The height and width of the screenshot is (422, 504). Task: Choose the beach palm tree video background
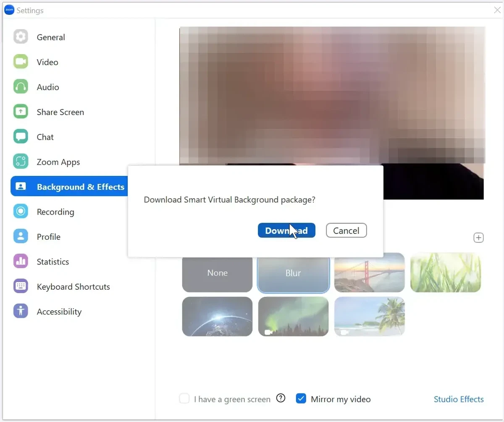tap(370, 317)
